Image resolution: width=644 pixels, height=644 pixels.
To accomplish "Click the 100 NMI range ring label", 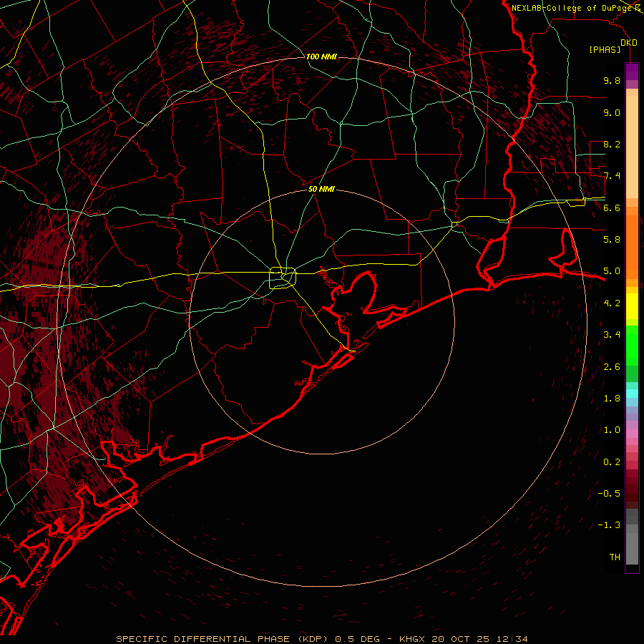I will (x=321, y=57).
